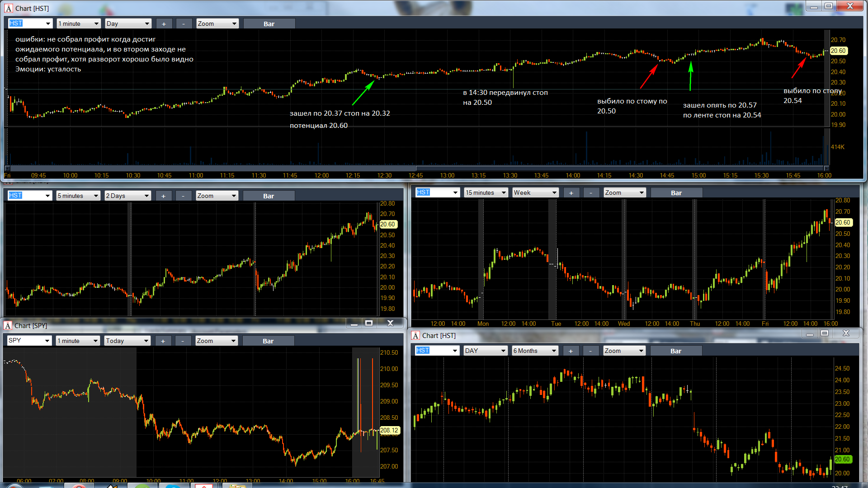Open Zoom dropdown in the 5 minutes chart

(217, 196)
